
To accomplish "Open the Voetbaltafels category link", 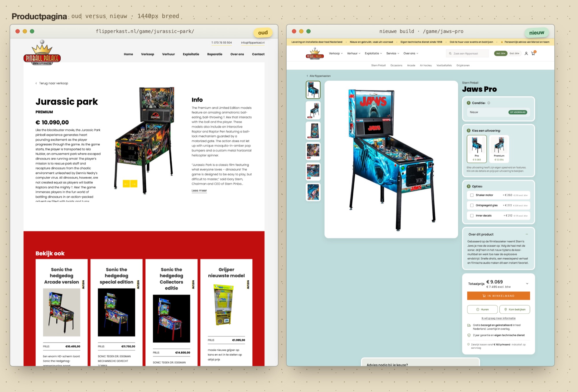I will (x=444, y=66).
